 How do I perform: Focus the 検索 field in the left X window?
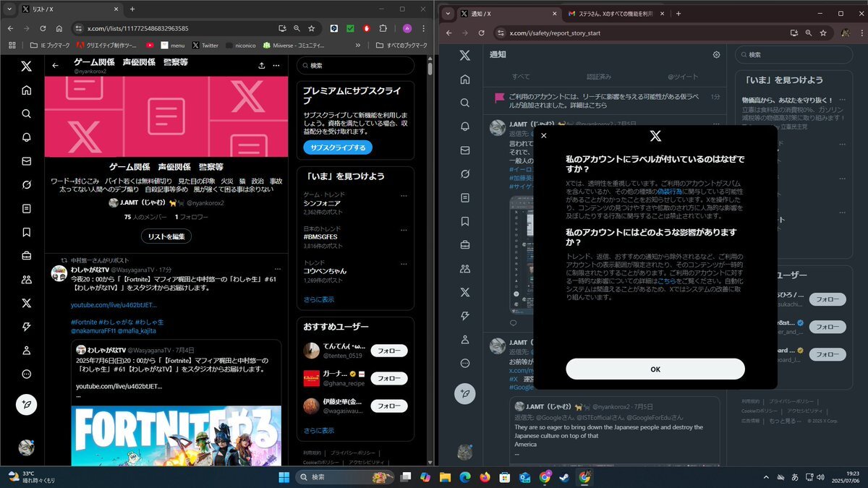coord(355,65)
